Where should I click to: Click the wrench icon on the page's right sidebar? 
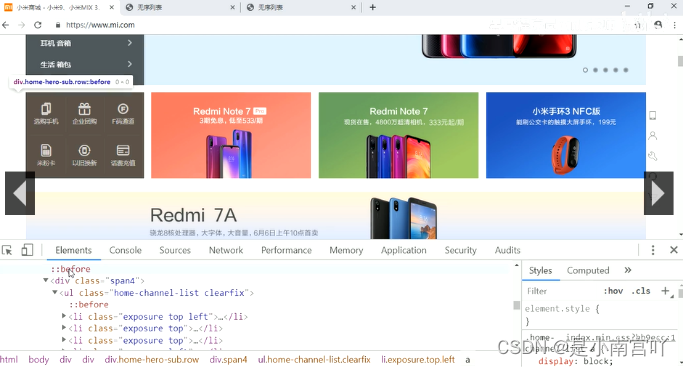[653, 156]
